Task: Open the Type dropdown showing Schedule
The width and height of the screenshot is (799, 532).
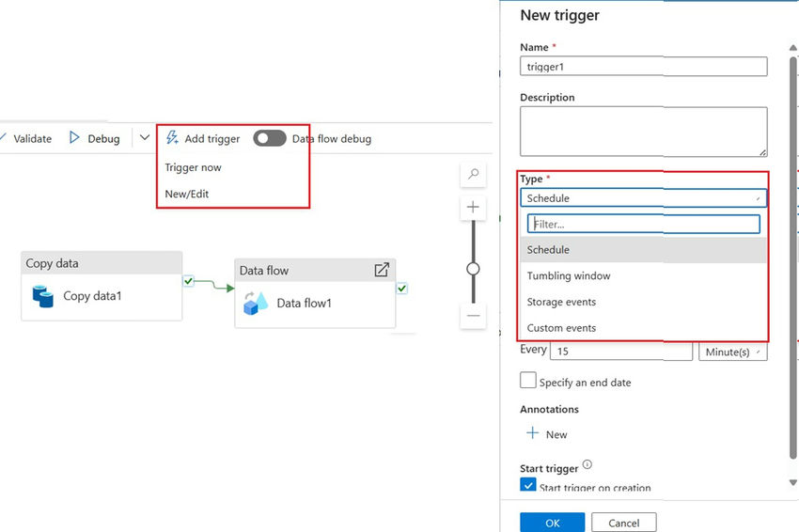Action: 644,198
